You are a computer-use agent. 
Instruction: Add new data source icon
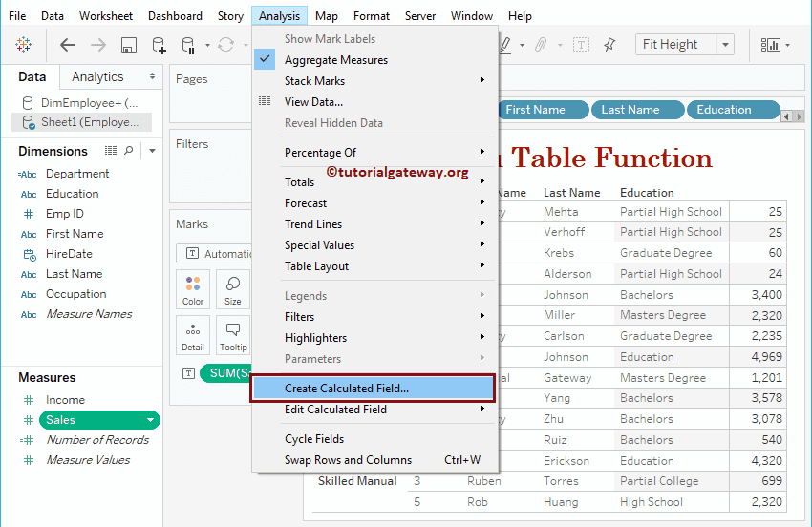tap(159, 45)
